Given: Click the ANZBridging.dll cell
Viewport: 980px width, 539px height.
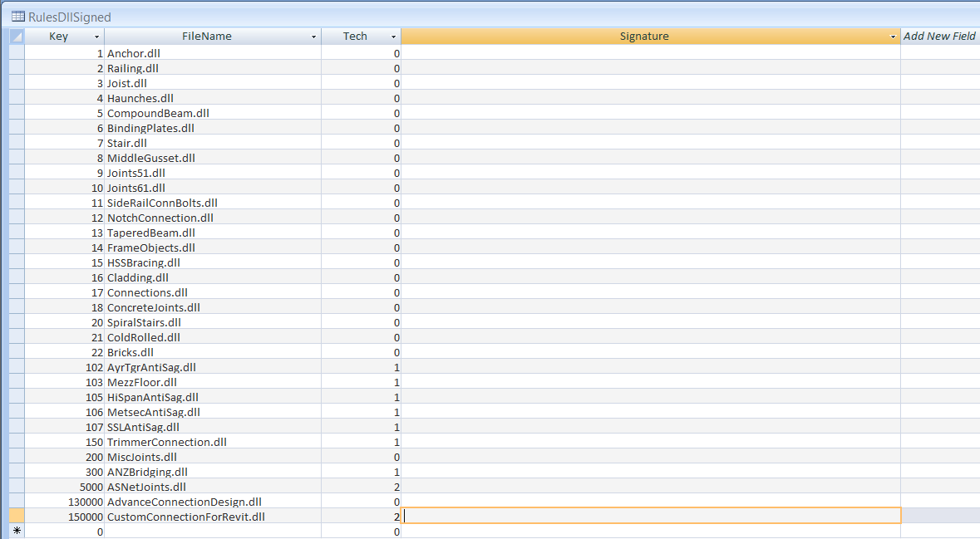Looking at the screenshot, I should (213, 473).
